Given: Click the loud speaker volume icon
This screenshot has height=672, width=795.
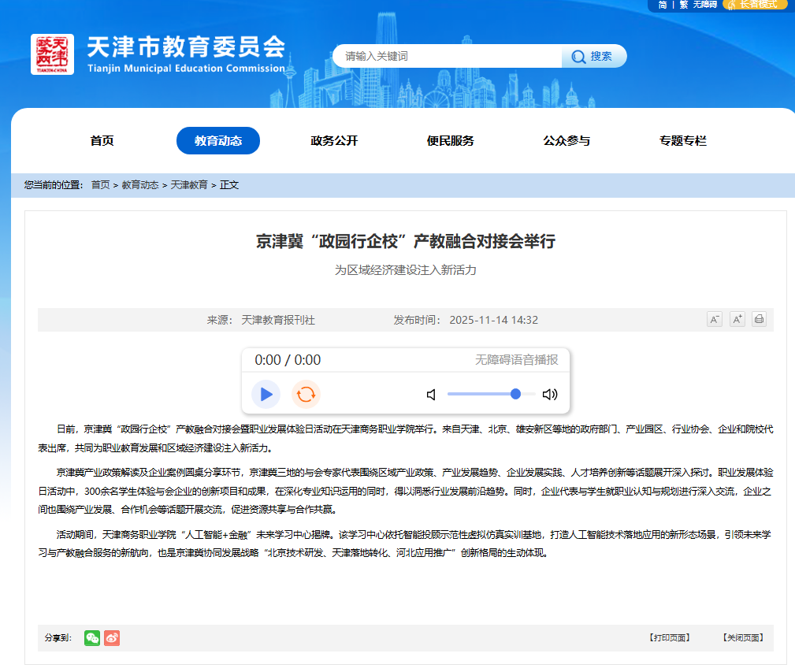Looking at the screenshot, I should click(x=549, y=395).
